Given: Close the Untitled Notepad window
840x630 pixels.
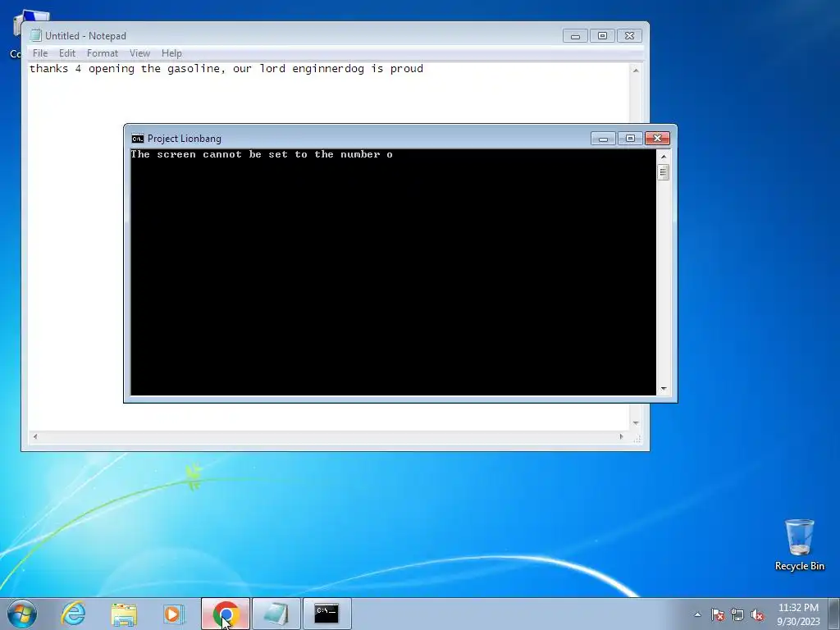Looking at the screenshot, I should 629,36.
